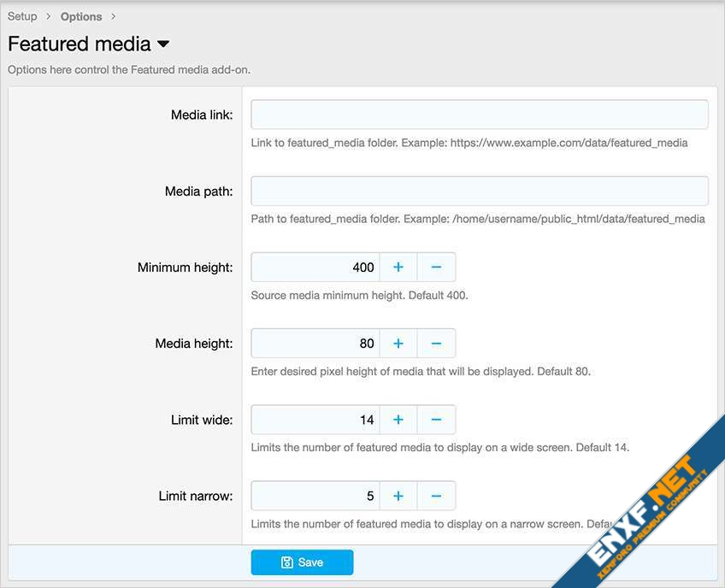The image size is (725, 588).
Task: Increase Minimum height with plus button
Action: [398, 268]
